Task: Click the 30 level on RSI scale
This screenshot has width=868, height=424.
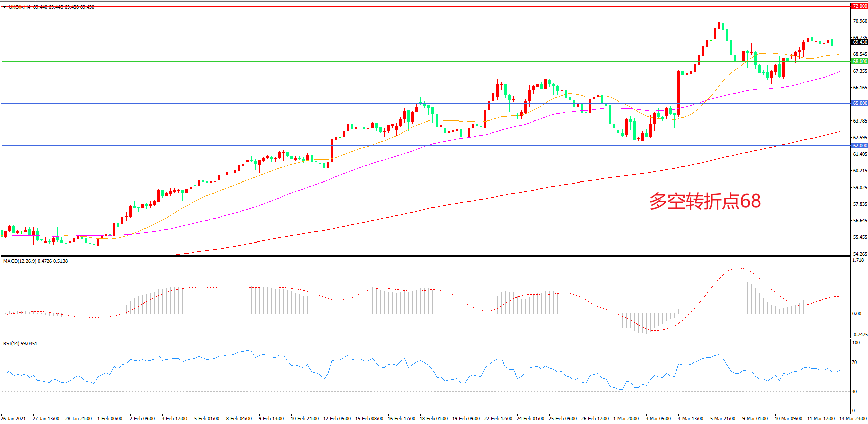Action: 854,392
